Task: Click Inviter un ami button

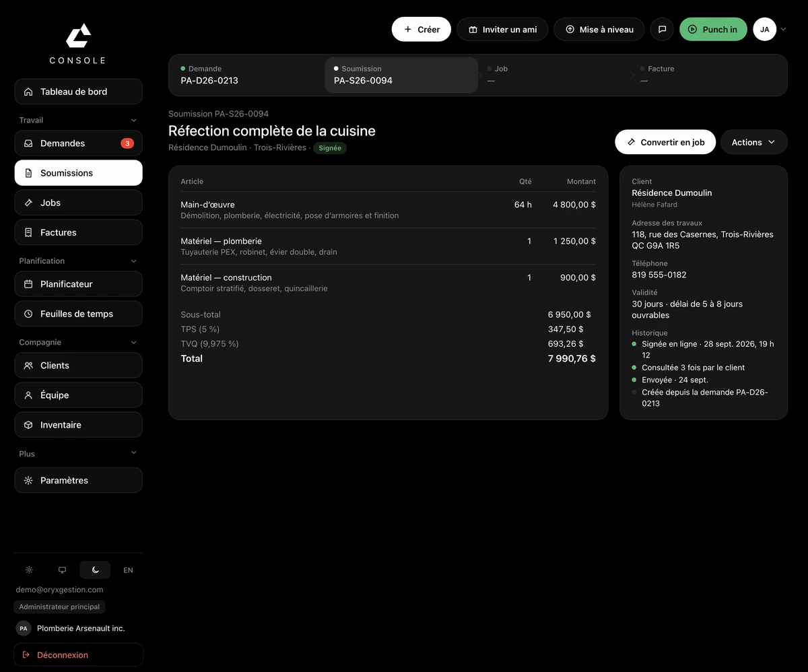Action: coord(502,30)
